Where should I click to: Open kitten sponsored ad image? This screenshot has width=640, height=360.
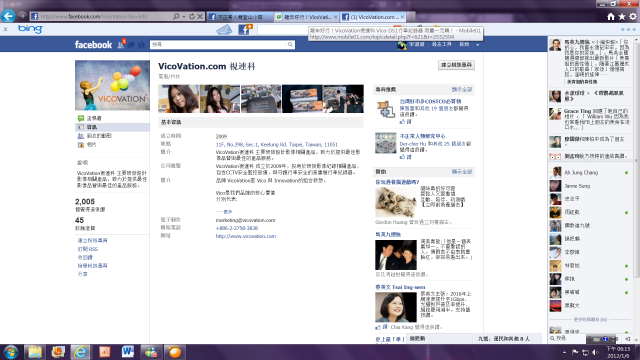[396, 202]
